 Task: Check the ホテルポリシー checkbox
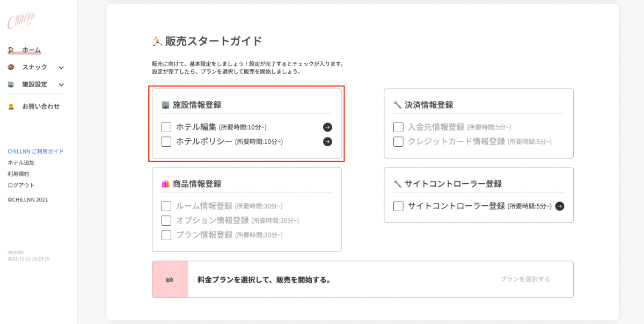[166, 142]
